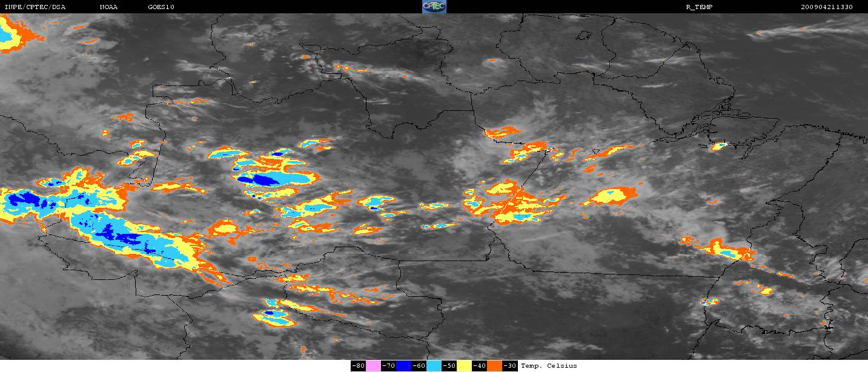Select the dark blue legend swatch after -70
The width and height of the screenshot is (868, 372).
(403, 366)
